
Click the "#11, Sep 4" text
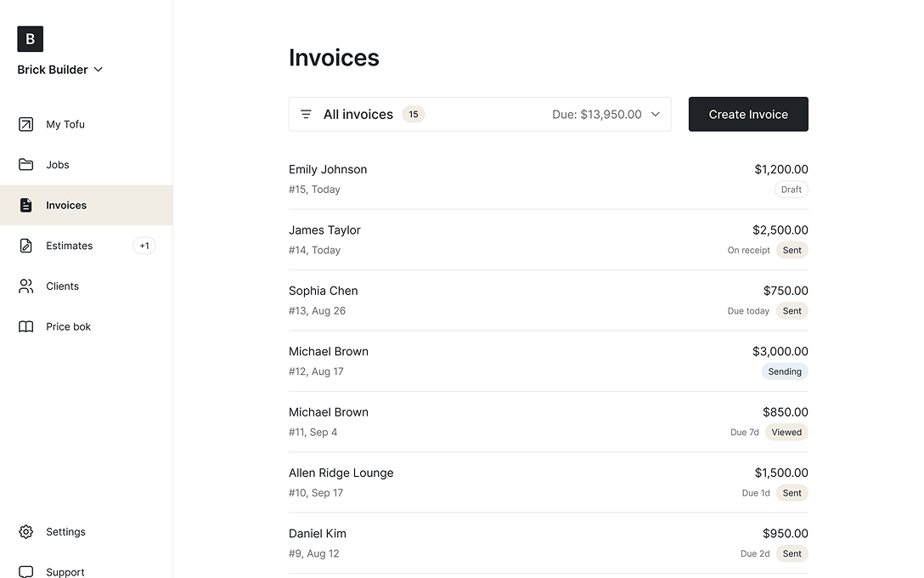coord(313,433)
